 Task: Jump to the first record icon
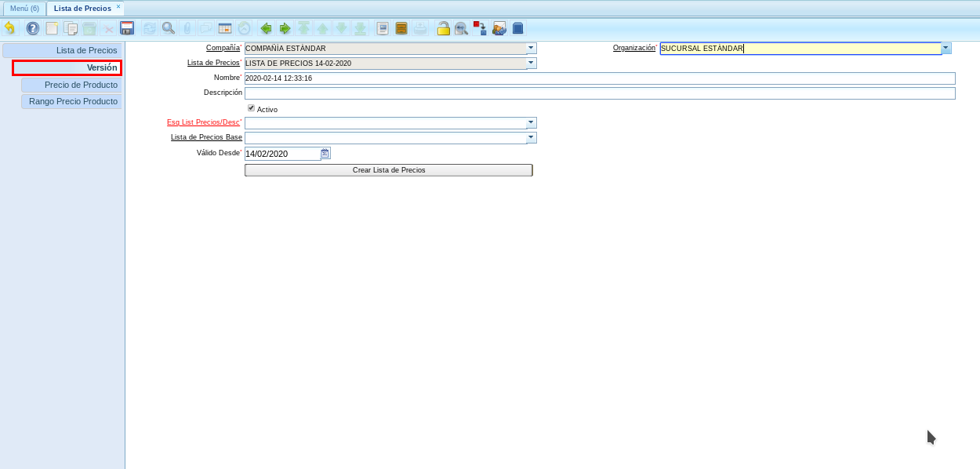303,28
